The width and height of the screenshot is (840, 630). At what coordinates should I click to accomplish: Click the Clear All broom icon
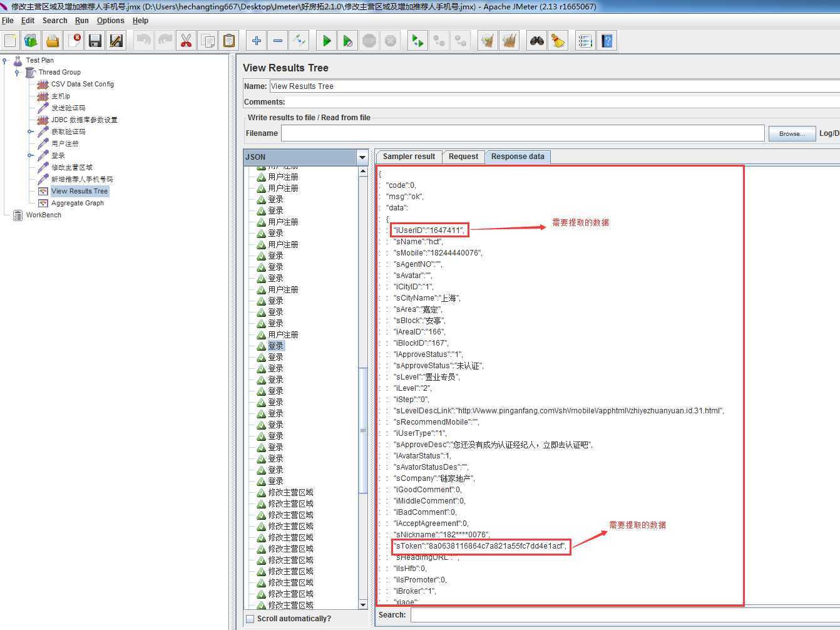[558, 41]
